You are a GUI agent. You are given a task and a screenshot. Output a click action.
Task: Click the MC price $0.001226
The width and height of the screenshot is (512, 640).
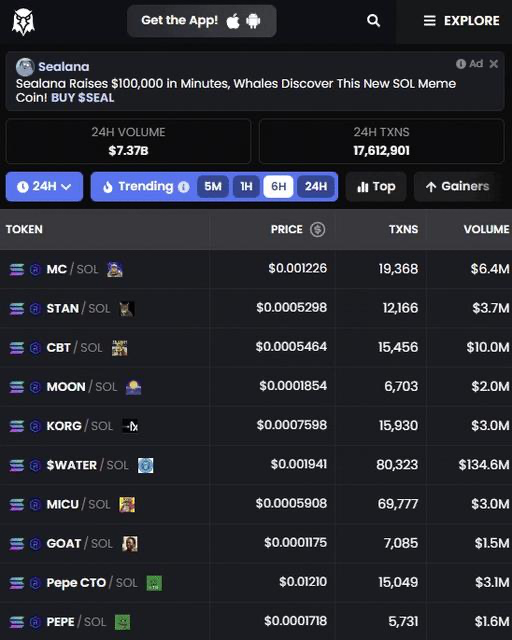coord(298,268)
